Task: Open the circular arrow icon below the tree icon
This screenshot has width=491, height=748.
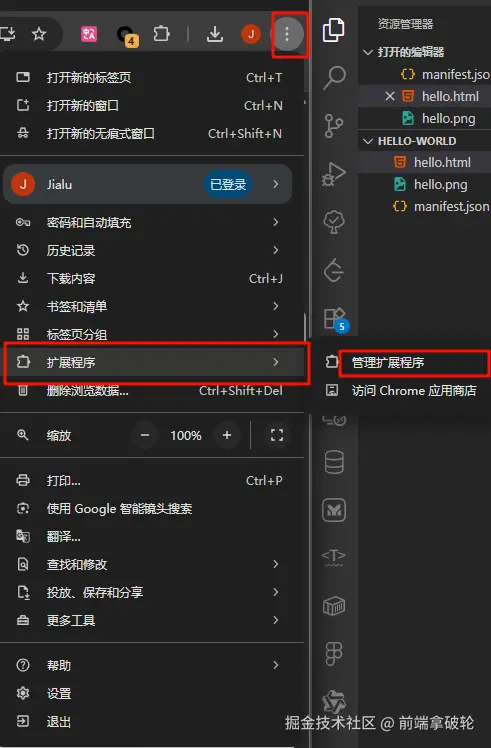Action: coord(334,270)
